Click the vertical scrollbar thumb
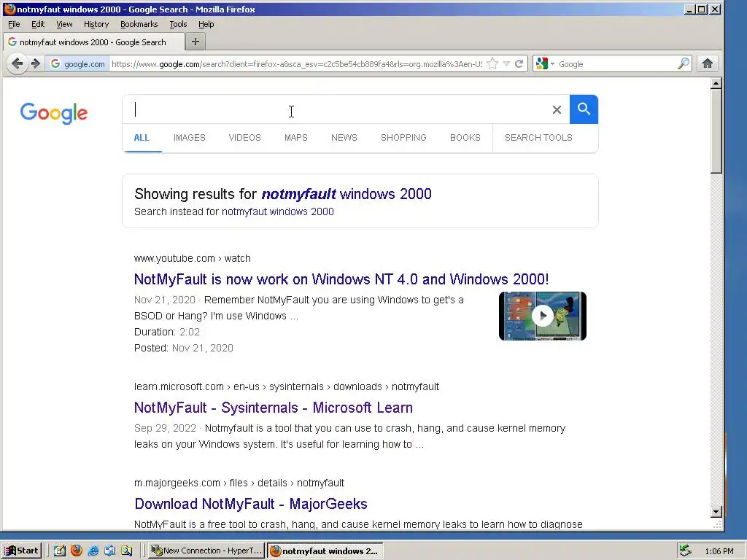 (716, 131)
